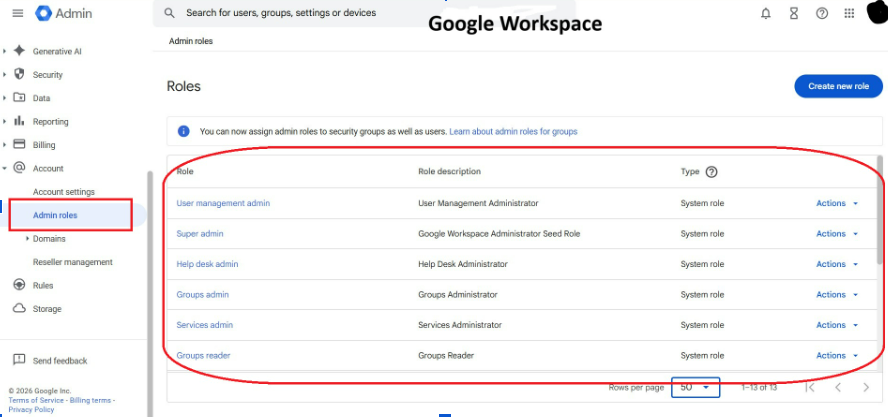Open Rules in the sidebar
The image size is (888, 417).
coord(43,286)
